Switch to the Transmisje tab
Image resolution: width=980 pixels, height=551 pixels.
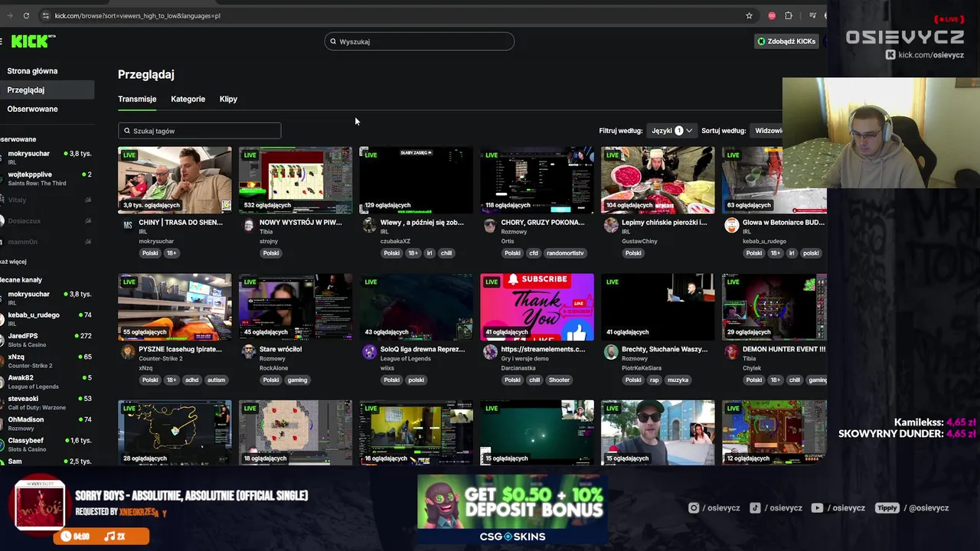click(x=137, y=99)
